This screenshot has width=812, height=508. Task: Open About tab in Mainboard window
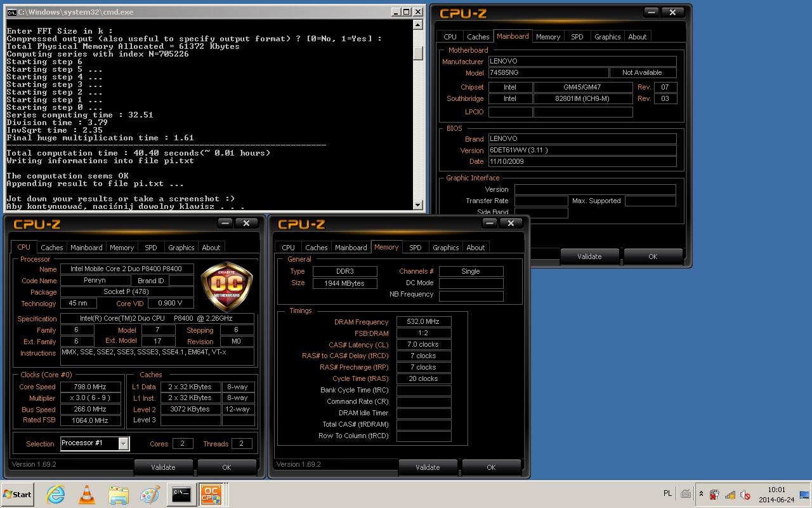637,37
